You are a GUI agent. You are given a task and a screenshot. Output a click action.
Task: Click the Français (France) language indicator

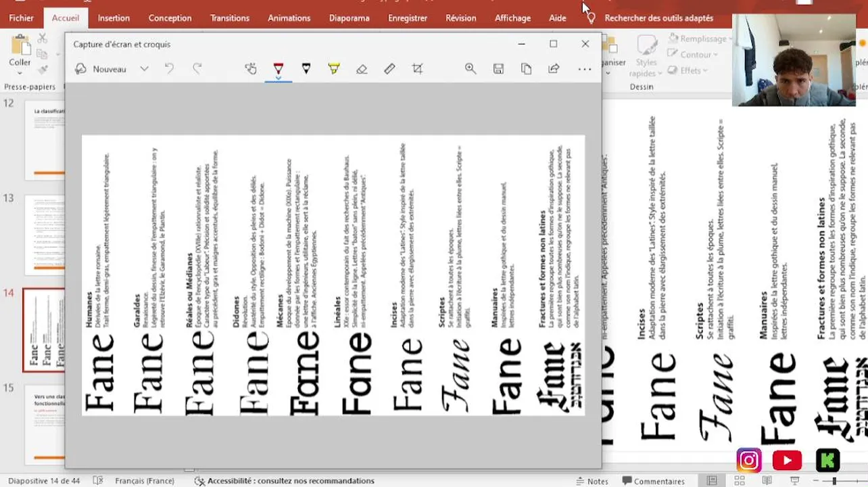click(145, 481)
